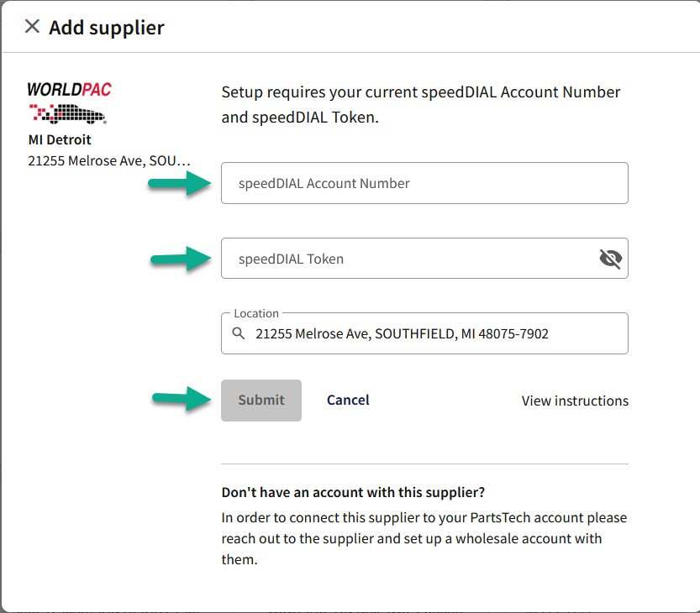Open the View instructions link
700x613 pixels.
click(575, 401)
